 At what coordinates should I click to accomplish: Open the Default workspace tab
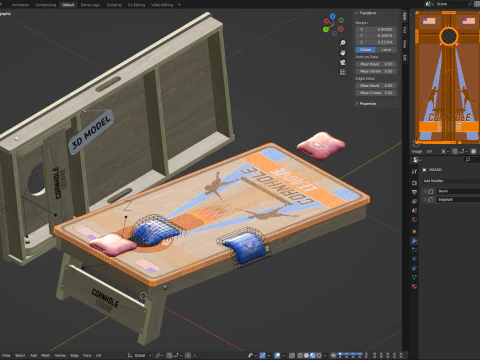click(x=68, y=5)
